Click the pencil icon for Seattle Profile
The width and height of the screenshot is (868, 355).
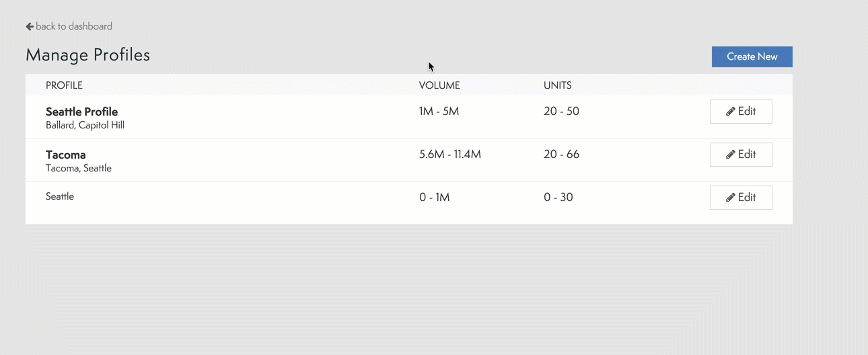[x=730, y=112]
